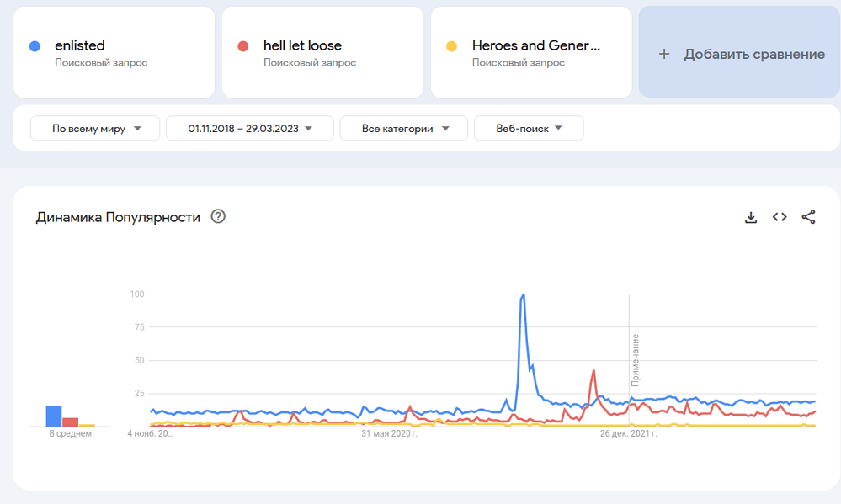Image resolution: width=841 pixels, height=504 pixels.
Task: Click the red dot beside hell let loose
Action: tap(243, 46)
